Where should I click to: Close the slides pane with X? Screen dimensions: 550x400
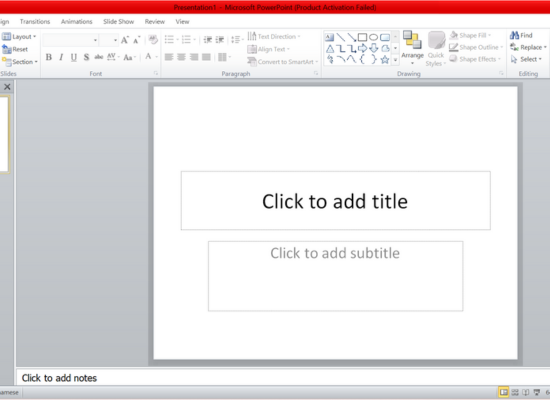click(7, 87)
